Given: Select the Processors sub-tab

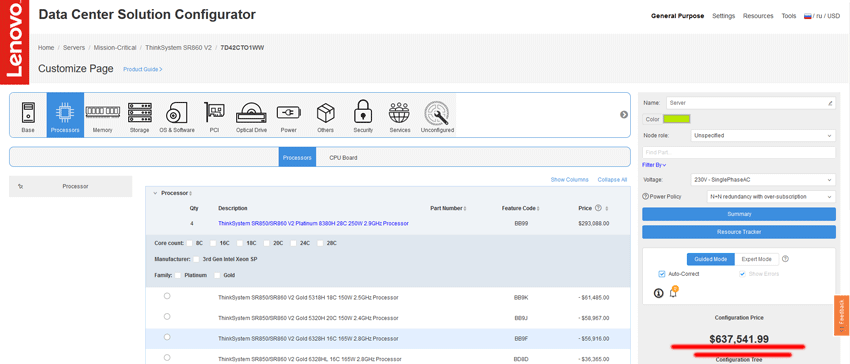Looking at the screenshot, I should tap(297, 157).
